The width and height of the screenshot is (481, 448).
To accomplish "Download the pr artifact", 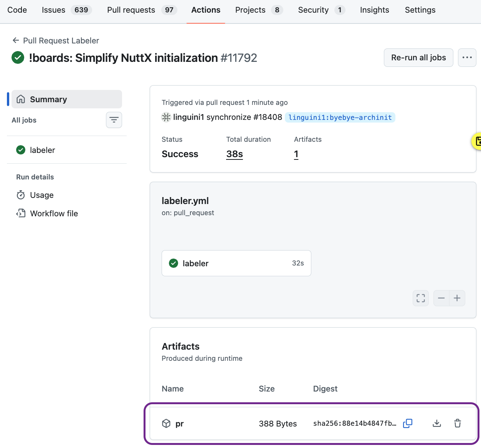I will click(436, 423).
